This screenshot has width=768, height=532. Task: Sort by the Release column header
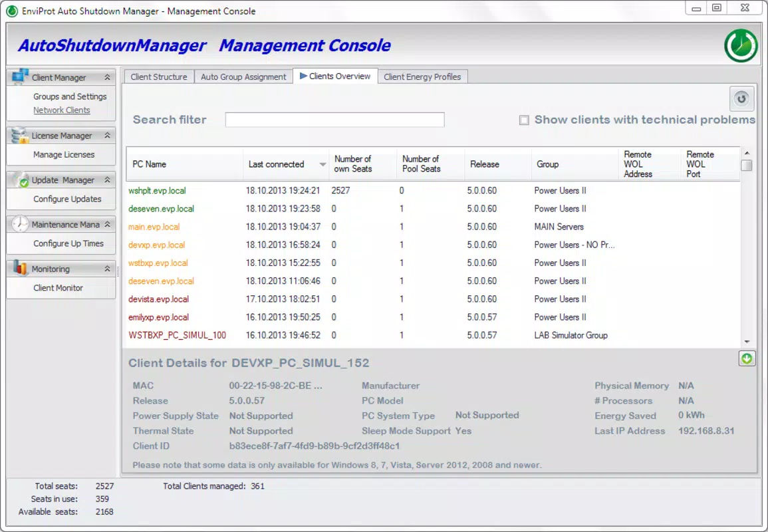497,164
